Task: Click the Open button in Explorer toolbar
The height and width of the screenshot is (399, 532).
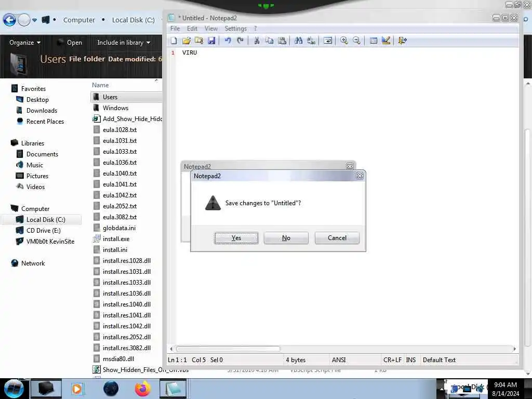Action: pyautogui.click(x=70, y=43)
